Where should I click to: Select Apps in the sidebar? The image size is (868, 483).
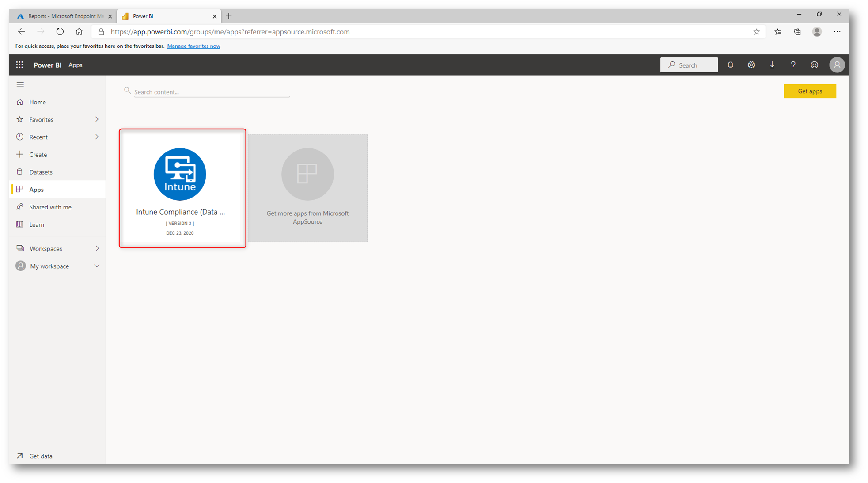pyautogui.click(x=57, y=190)
